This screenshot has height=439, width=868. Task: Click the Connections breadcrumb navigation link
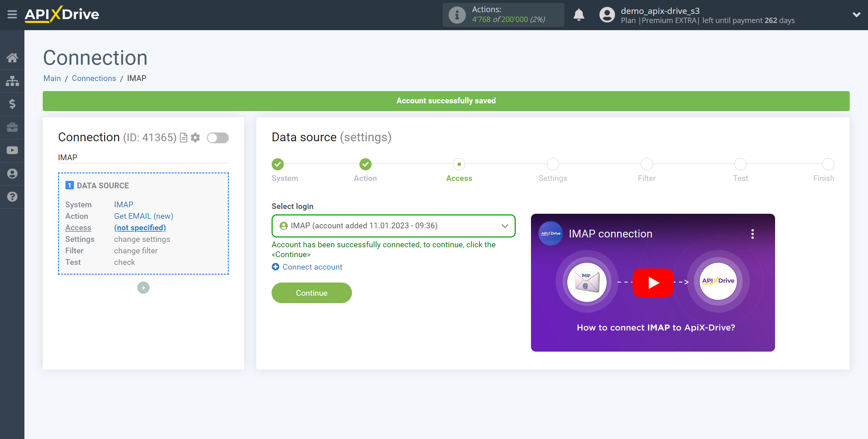[x=94, y=78]
